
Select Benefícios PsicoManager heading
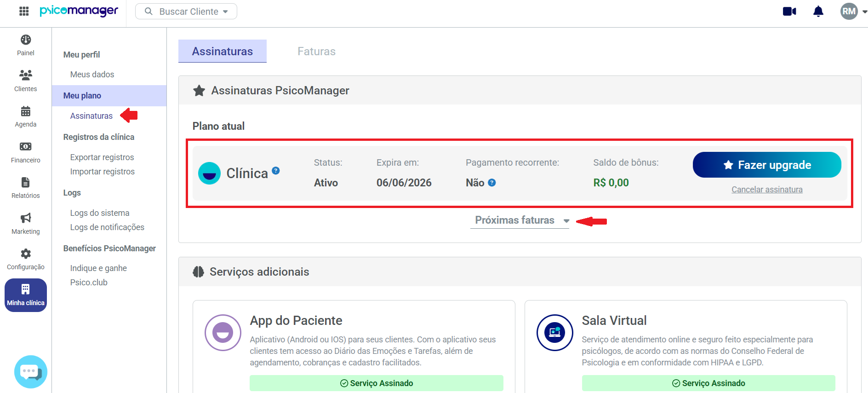click(109, 249)
